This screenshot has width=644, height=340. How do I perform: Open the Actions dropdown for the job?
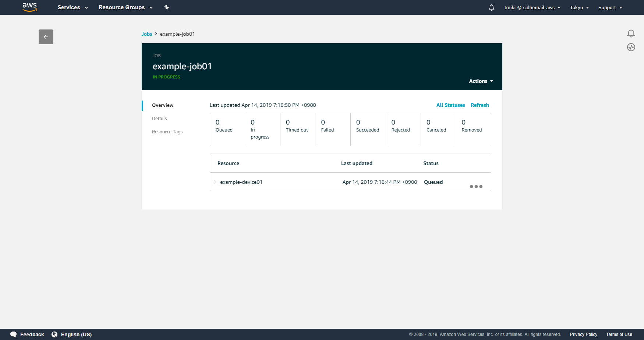click(481, 81)
